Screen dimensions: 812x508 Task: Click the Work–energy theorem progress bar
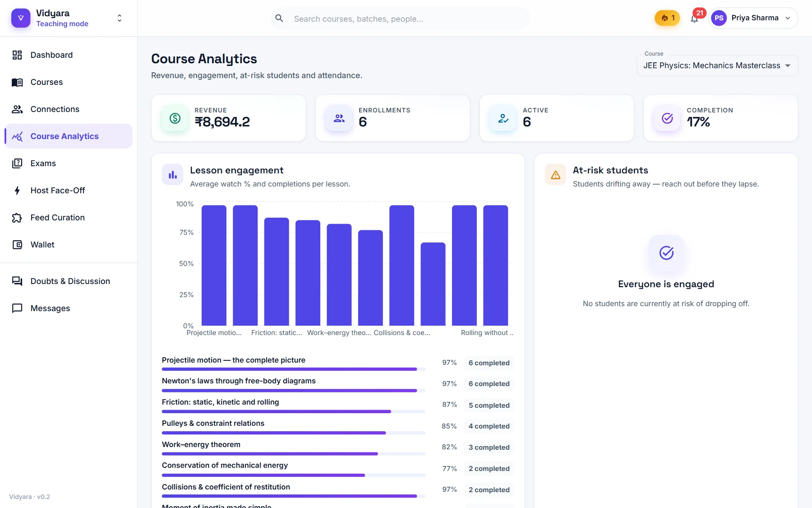point(294,454)
